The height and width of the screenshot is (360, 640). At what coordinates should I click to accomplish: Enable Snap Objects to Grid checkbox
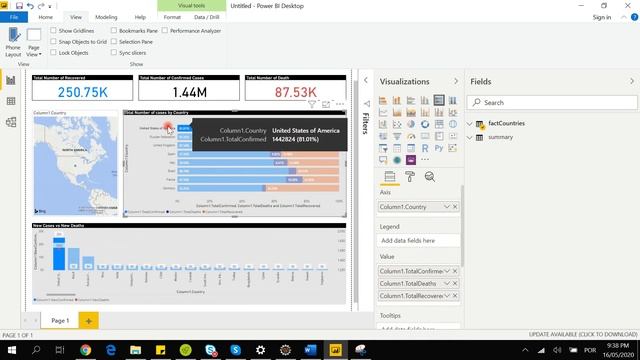click(53, 42)
